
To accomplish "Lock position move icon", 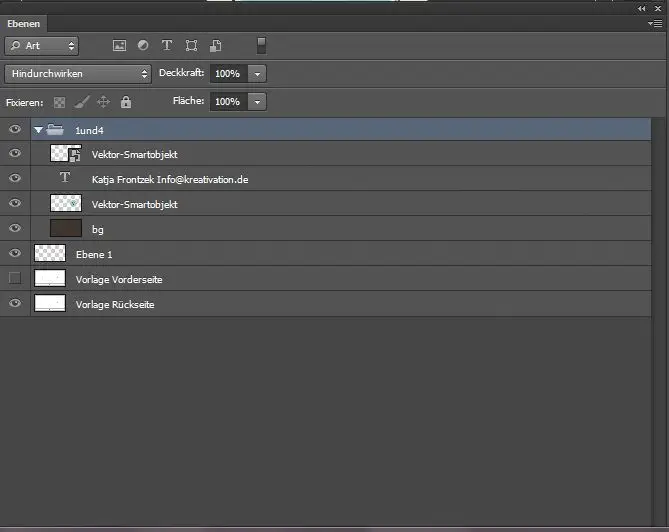I will (103, 102).
